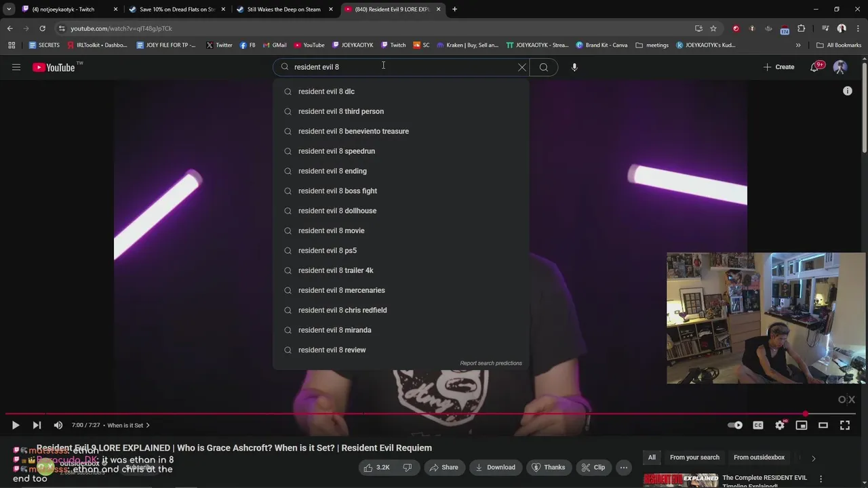Viewport: 868px width, 488px height.
Task: Choose suggestion 'resident evil 8 miranda'
Action: pyautogui.click(x=401, y=330)
